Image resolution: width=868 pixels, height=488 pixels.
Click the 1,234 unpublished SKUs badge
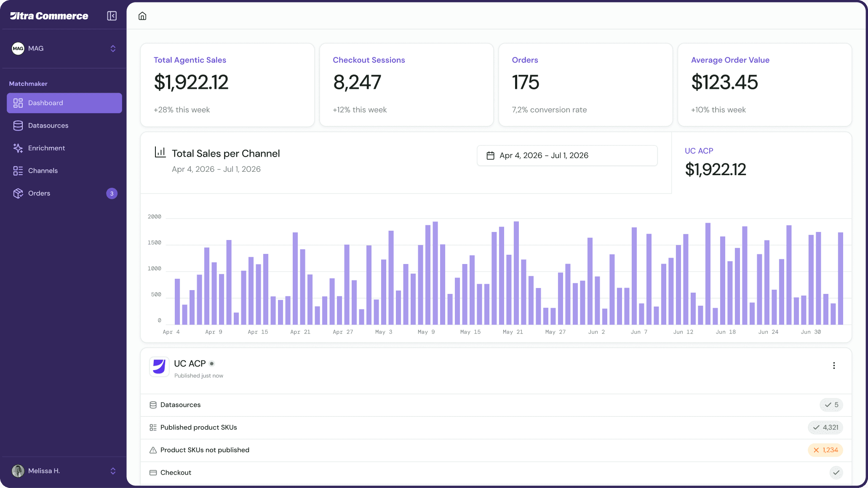825,450
